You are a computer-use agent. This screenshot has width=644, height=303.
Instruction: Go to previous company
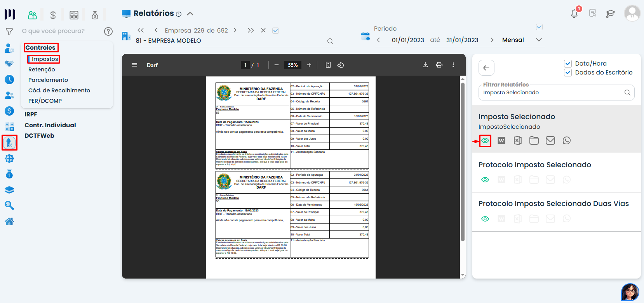pyautogui.click(x=156, y=30)
